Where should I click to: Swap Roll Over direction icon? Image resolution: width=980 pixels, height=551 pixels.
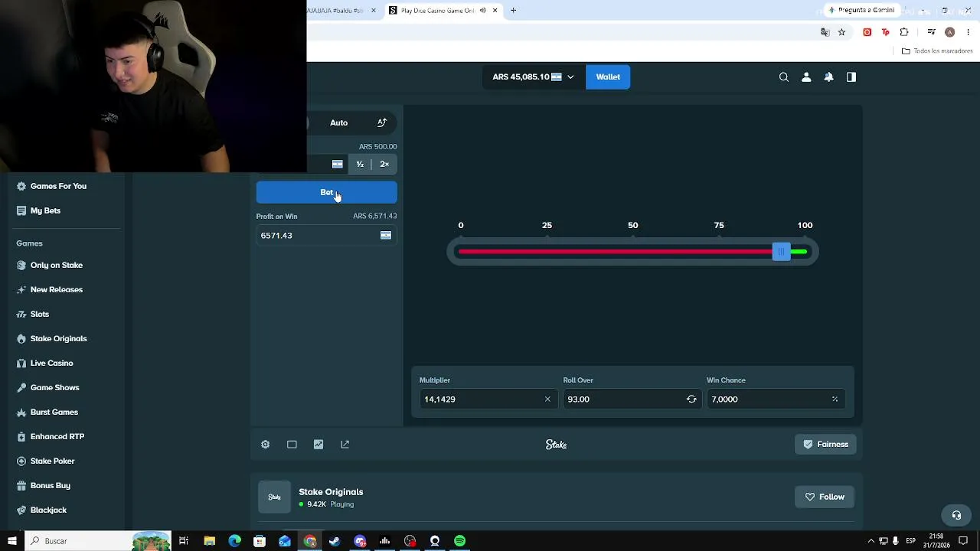[691, 399]
